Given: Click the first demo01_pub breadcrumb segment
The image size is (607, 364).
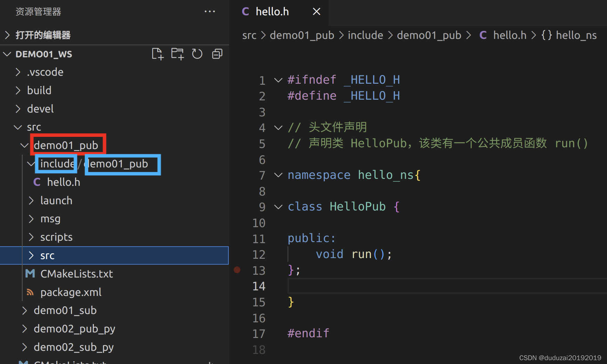Looking at the screenshot, I should tap(302, 35).
